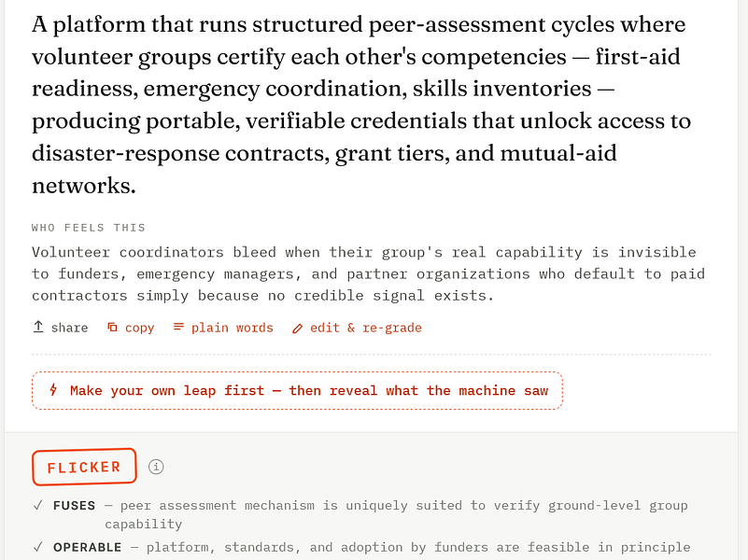Click the 'Volunteer coordinators bleed' paragraph

[368, 273]
